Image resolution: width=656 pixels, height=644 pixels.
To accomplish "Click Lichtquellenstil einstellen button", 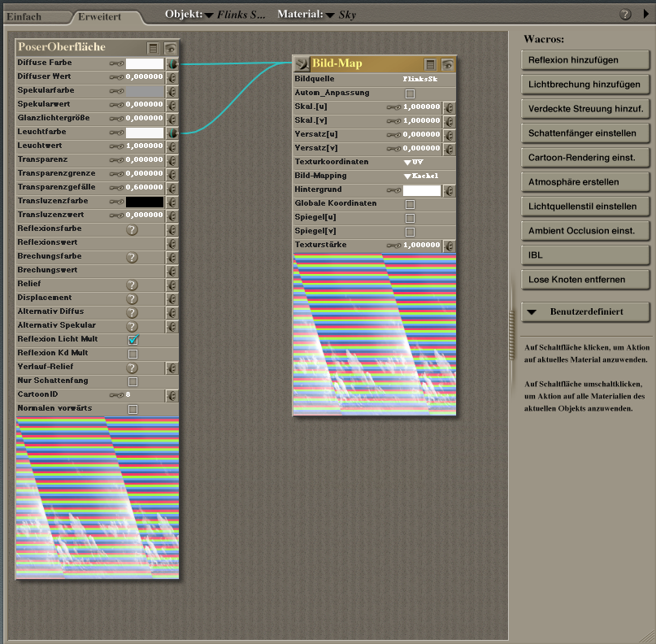I will 585,207.
